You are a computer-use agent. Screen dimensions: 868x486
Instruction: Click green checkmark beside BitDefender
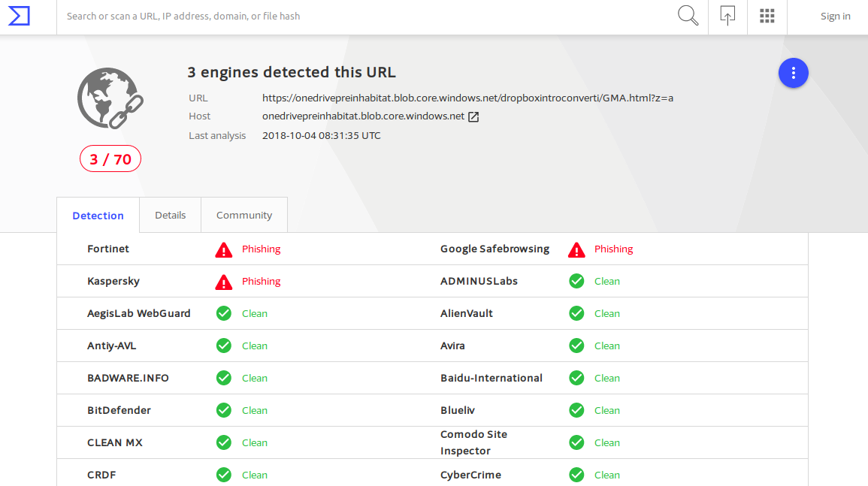click(x=224, y=410)
